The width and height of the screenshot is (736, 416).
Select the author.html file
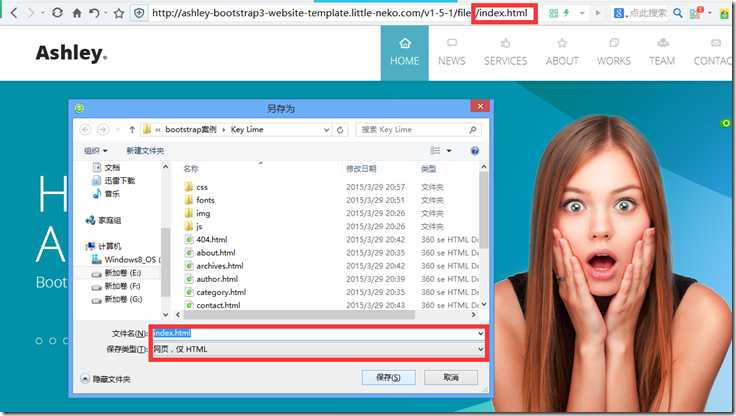click(x=211, y=279)
